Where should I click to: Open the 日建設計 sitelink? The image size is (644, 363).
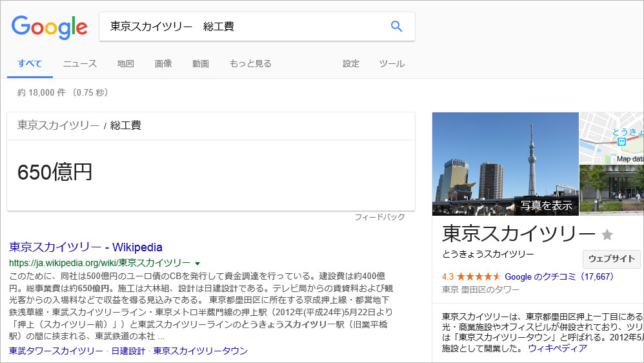click(x=128, y=351)
